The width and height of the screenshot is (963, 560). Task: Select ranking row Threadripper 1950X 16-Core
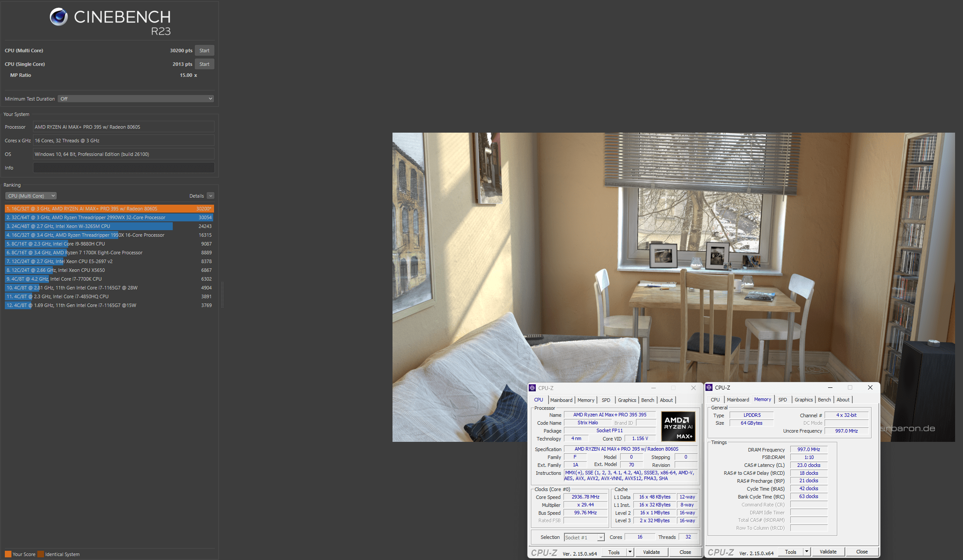pos(109,235)
